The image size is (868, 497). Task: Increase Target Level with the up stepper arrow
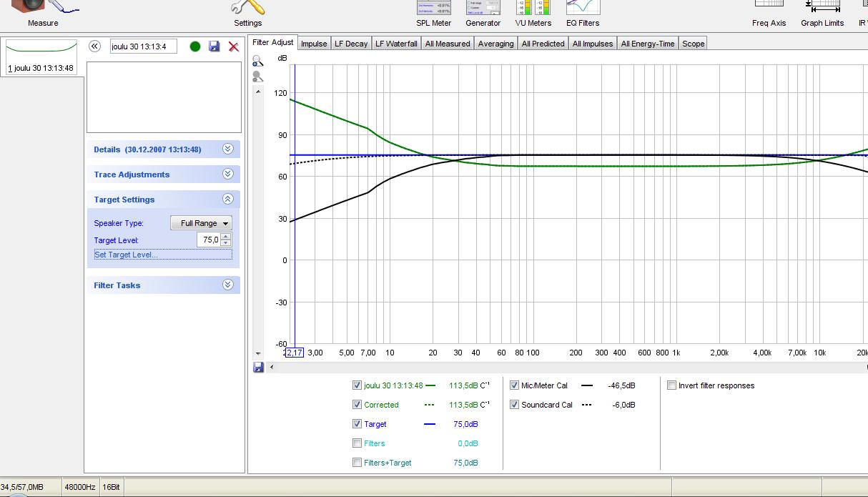pos(226,237)
